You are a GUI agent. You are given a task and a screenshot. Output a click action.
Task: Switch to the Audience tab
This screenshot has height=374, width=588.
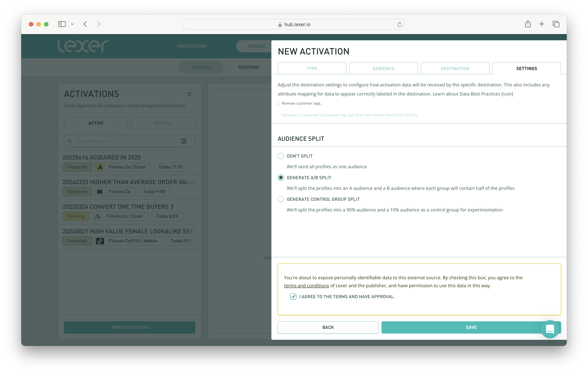pos(383,68)
